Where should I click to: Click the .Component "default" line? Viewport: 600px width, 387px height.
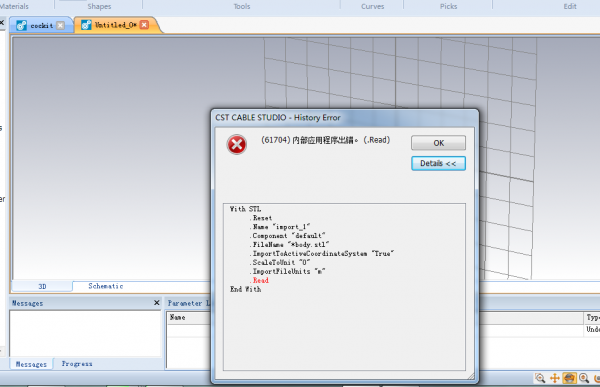coord(287,236)
